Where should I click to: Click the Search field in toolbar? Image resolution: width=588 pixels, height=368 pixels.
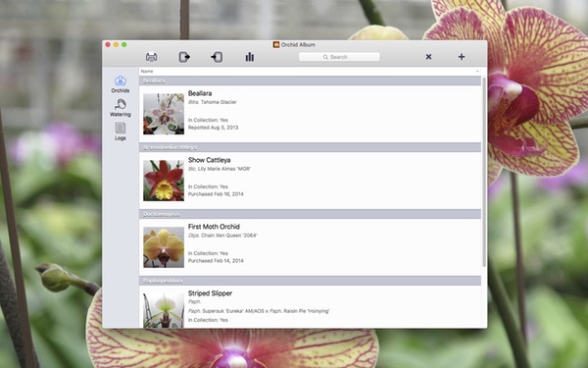(x=339, y=57)
